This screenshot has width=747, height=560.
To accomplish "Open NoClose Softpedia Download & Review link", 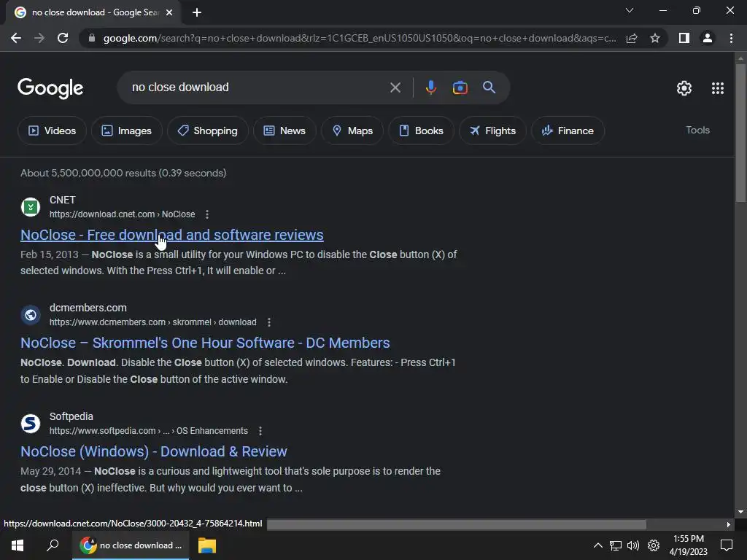I will (x=154, y=451).
